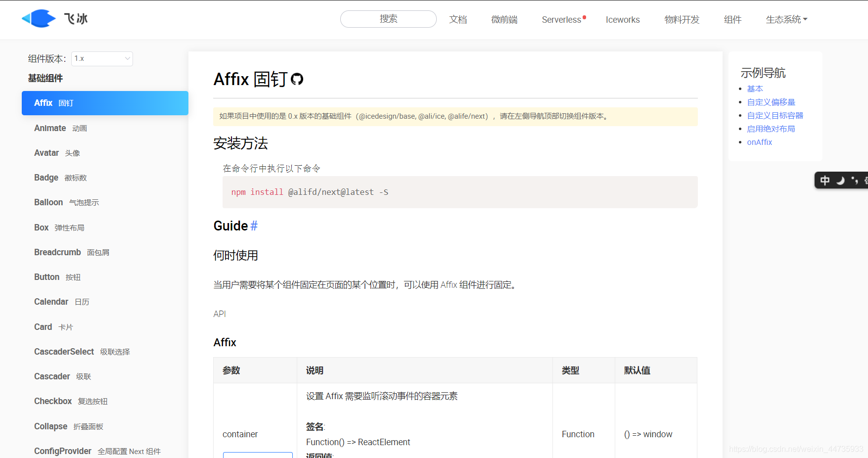Click the moon icon in IME bar
The height and width of the screenshot is (458, 868).
(x=840, y=181)
